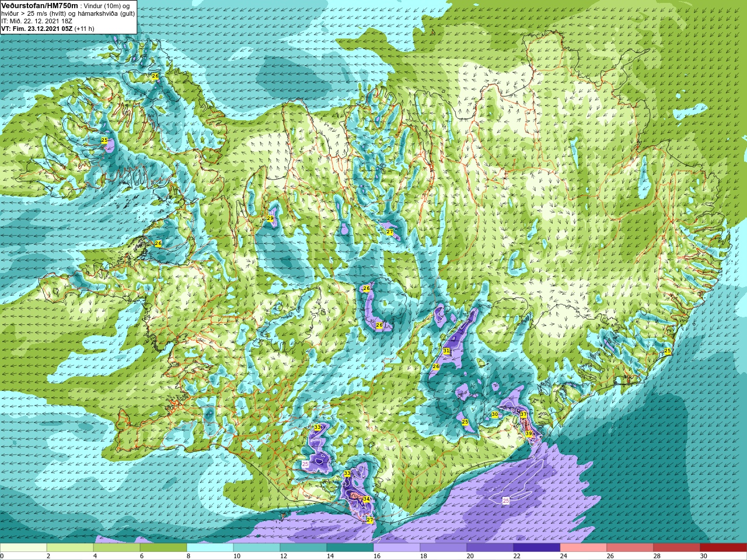Click the 'IT: Mið. 22. 12. 2021 18Z' line
Viewport: 747px width, 560px height.
pos(37,21)
